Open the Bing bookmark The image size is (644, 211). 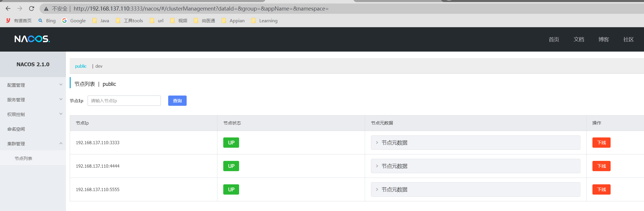(47, 21)
